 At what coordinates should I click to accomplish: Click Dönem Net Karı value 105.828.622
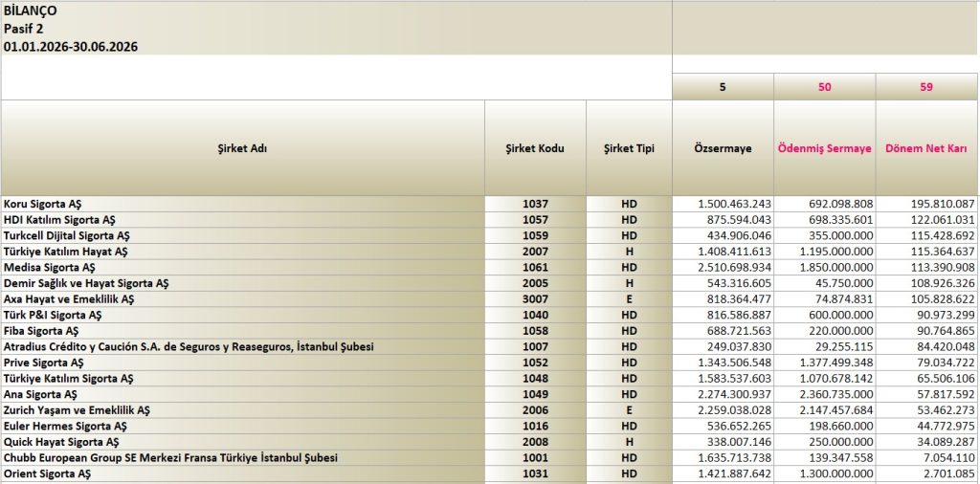pos(926,299)
